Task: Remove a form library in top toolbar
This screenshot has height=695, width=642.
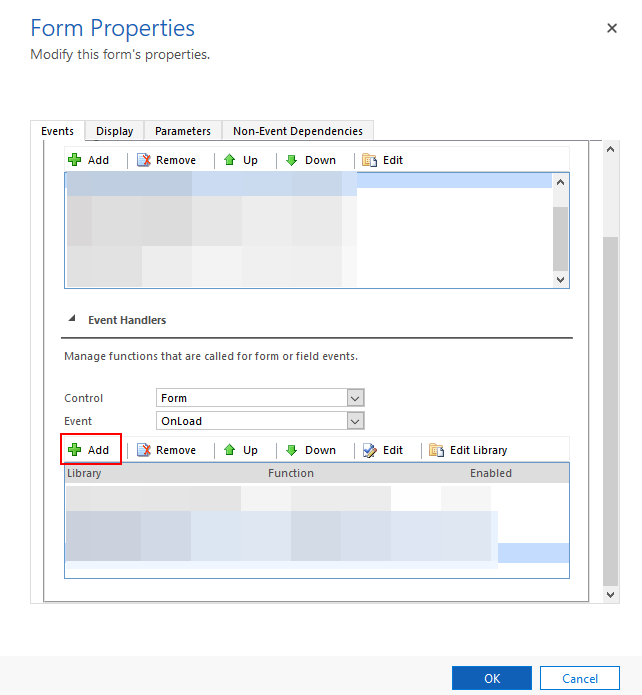Action: point(166,160)
